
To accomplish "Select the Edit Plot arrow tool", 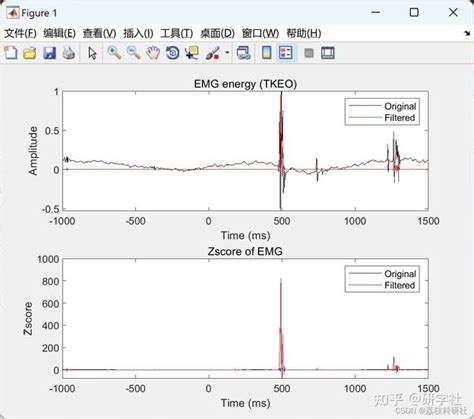I will (x=92, y=53).
